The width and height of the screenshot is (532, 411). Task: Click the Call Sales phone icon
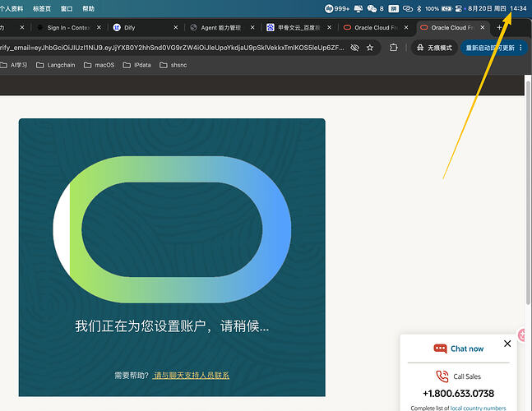click(x=442, y=376)
